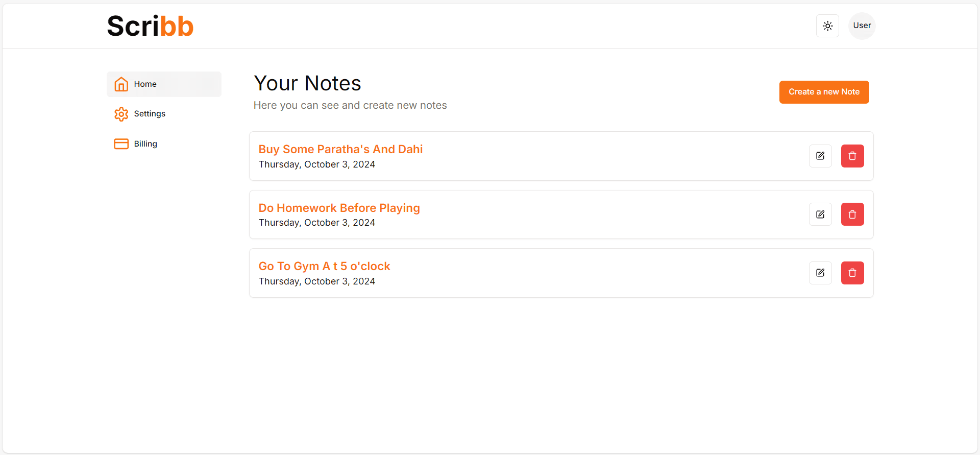Image resolution: width=980 pixels, height=455 pixels.
Task: Delete the Buy Some Paratha's And Dahi note
Action: tap(852, 156)
